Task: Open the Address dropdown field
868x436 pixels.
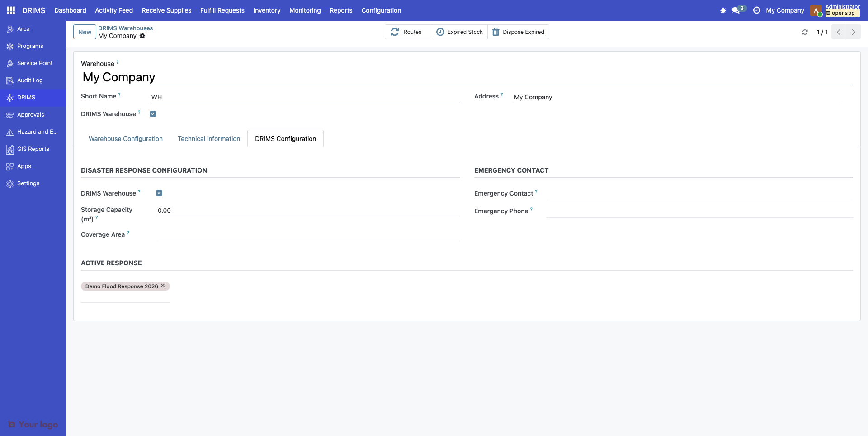Action: point(677,97)
